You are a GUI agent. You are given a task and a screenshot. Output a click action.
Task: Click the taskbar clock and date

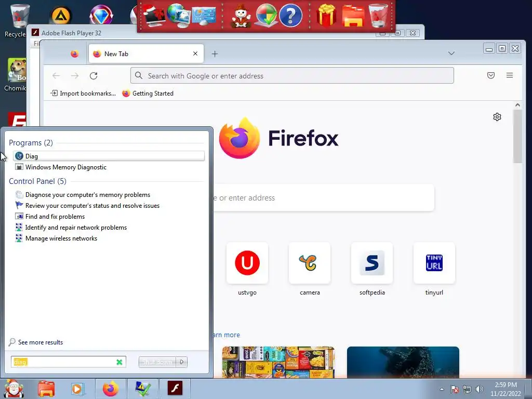pos(506,389)
